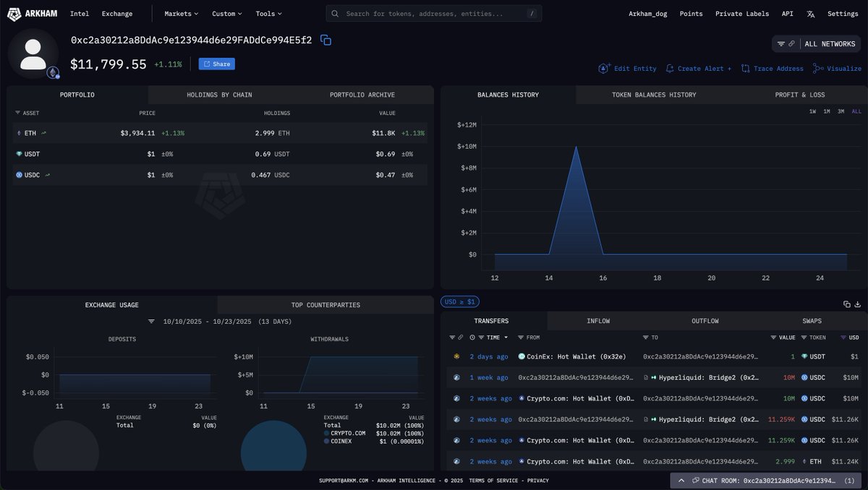
Task: Click the CoinEx entity icon in transfers
Action: [x=522, y=356]
